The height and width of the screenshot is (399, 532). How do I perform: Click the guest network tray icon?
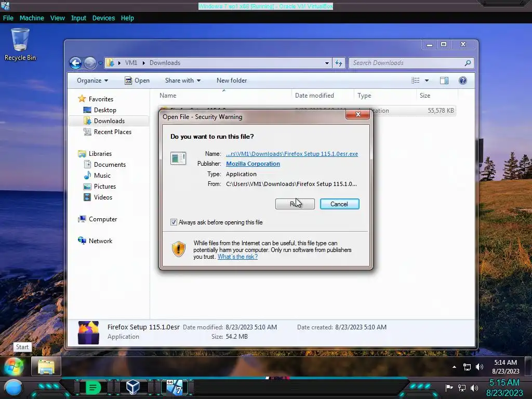[467, 367]
